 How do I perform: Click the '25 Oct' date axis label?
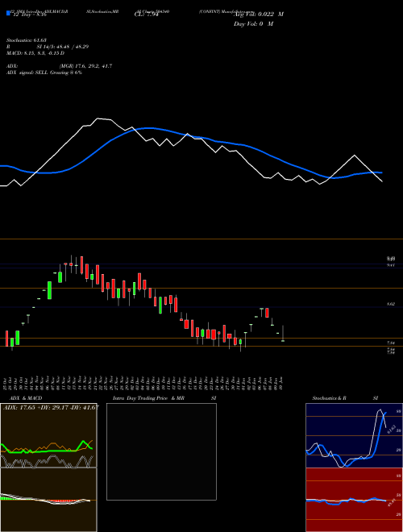[6, 382]
